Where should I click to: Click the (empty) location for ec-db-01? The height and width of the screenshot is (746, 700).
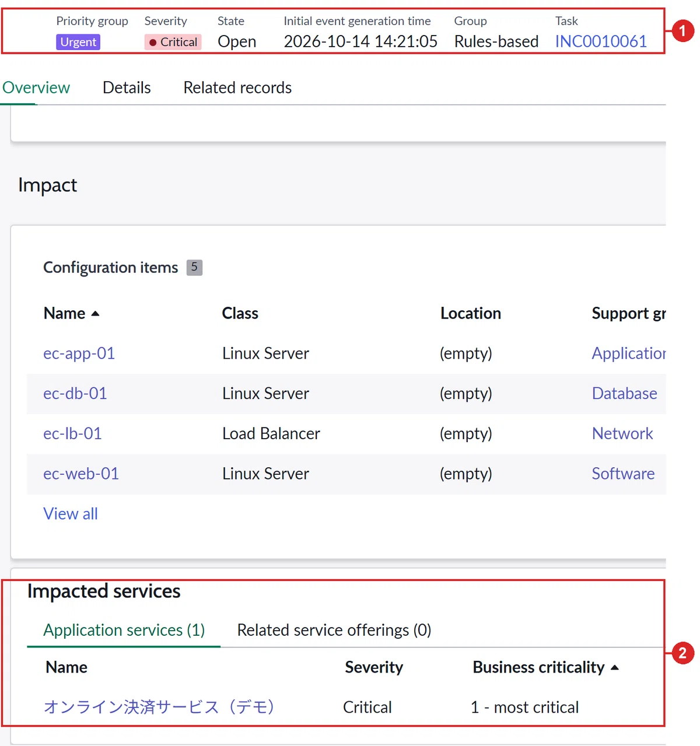click(x=466, y=394)
